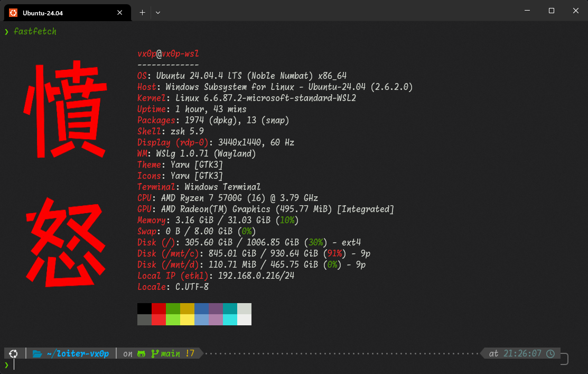Screen dimensions: 588x374
Task: Open a new tab with plus button
Action: pyautogui.click(x=142, y=13)
